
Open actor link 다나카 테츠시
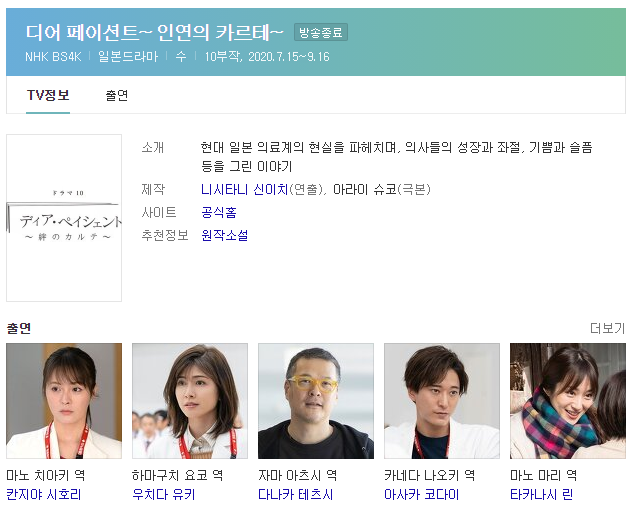(296, 494)
